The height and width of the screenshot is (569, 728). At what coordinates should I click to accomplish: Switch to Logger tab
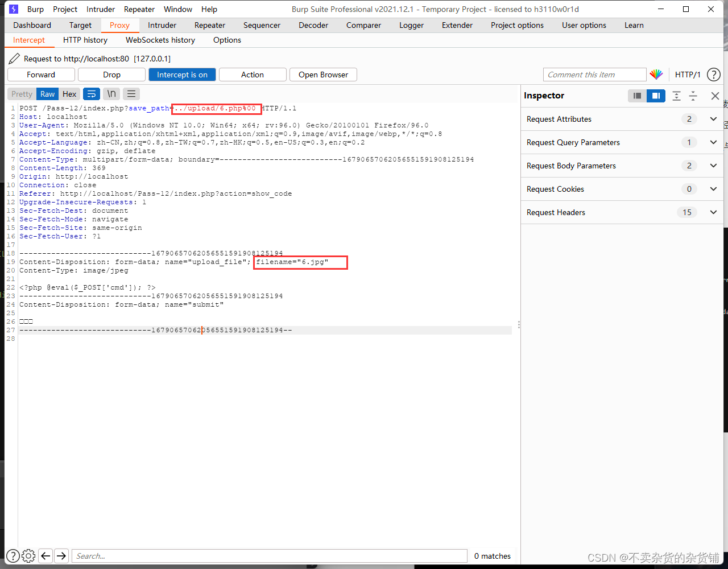point(411,25)
